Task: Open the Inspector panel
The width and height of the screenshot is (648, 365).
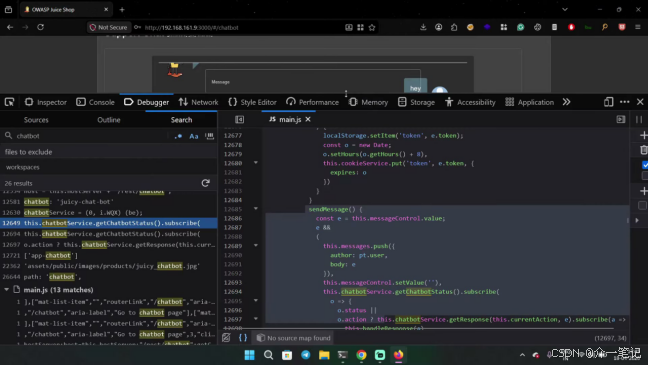Action: (45, 102)
